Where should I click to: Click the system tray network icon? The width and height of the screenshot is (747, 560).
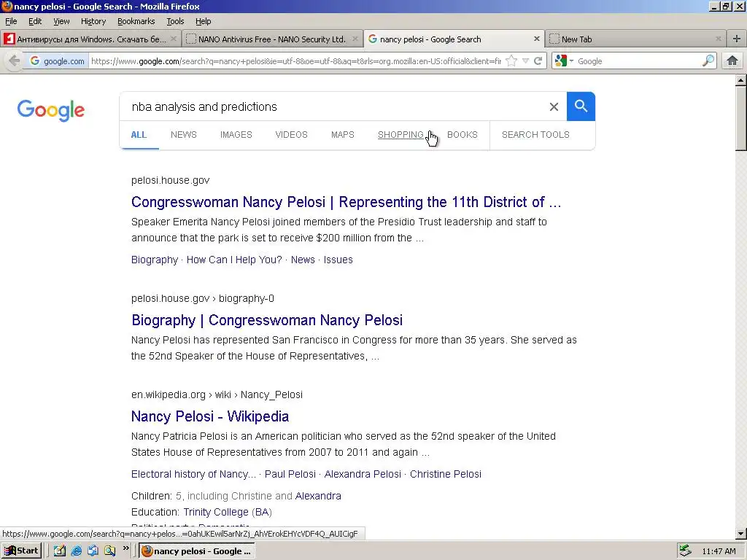click(x=685, y=551)
